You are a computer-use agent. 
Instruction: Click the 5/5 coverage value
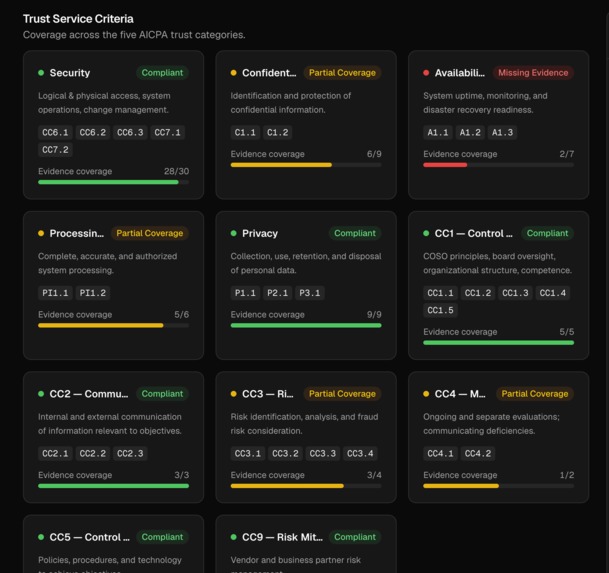coord(567,332)
